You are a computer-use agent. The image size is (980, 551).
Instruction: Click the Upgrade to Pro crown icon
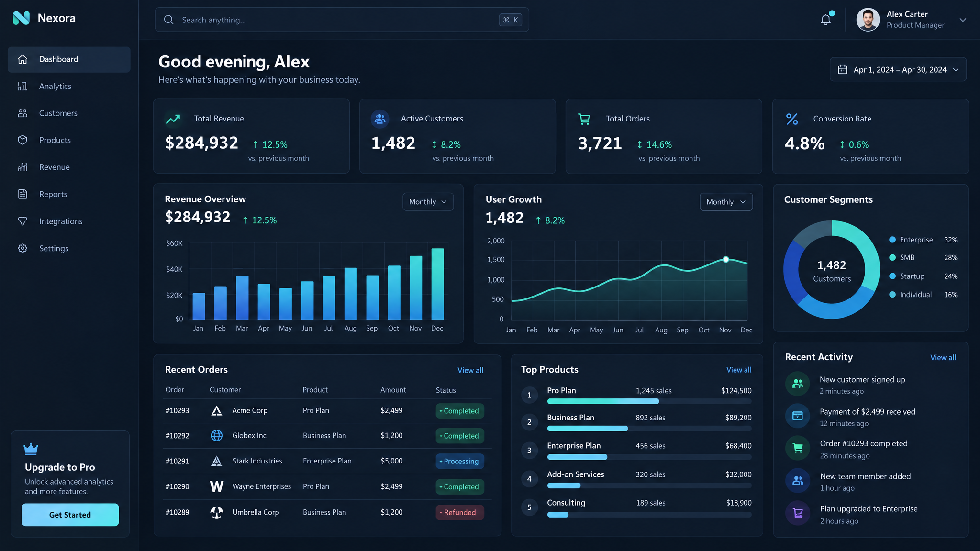point(31,449)
